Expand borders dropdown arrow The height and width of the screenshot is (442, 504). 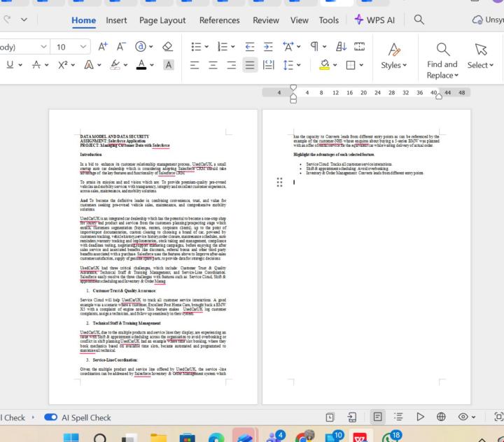[x=361, y=65]
